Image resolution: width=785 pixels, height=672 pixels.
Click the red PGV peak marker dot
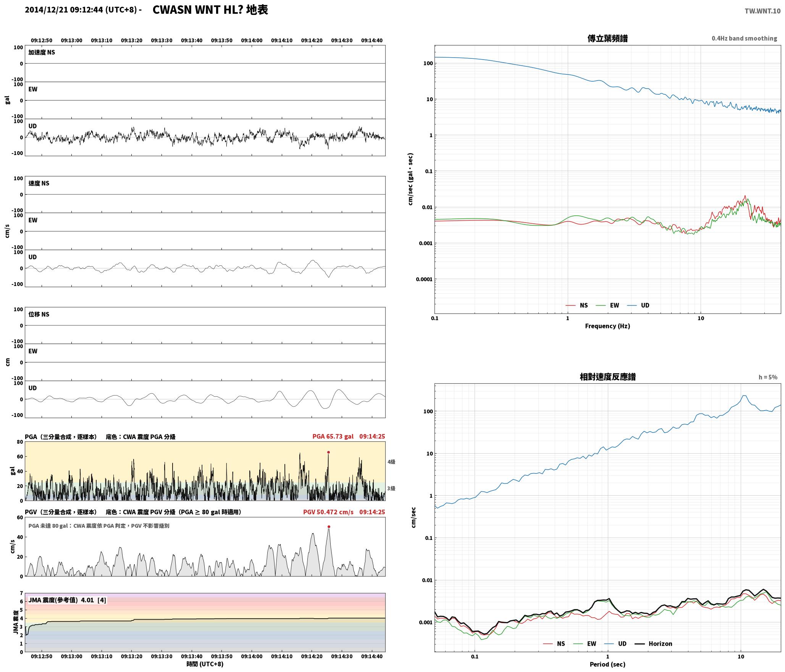(329, 527)
